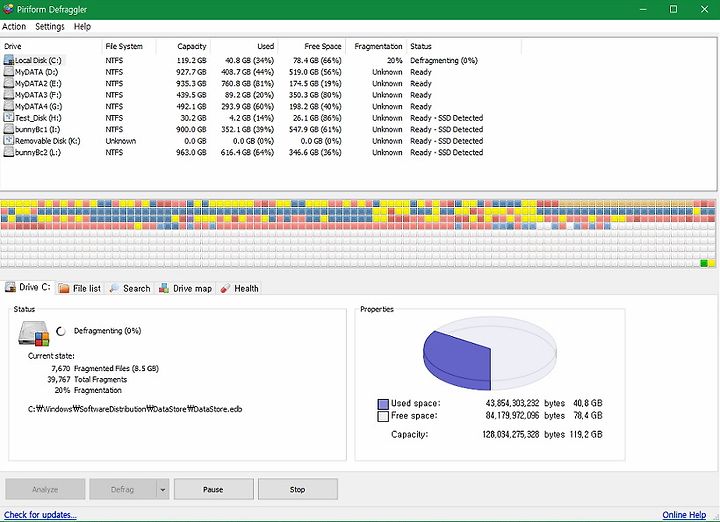Click the 'Unknown' file system of Removable Disk
This screenshot has width=720, height=522.
click(x=120, y=140)
